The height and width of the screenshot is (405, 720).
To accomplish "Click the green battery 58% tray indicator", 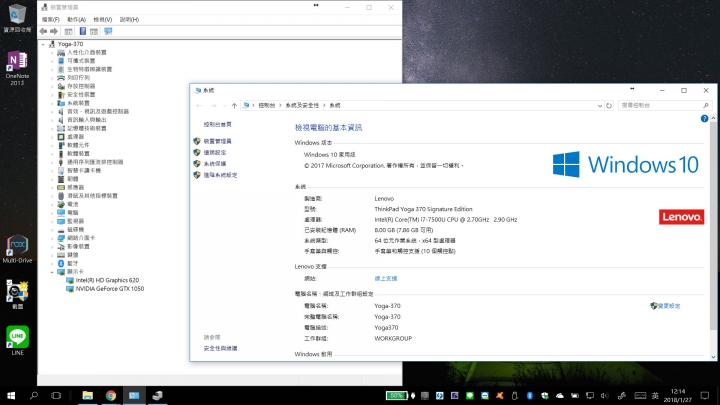I will pos(396,395).
